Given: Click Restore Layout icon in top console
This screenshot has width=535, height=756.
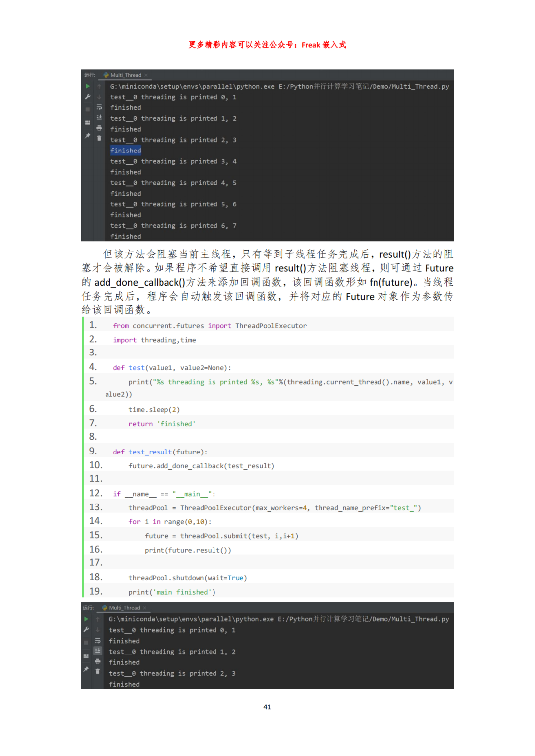Looking at the screenshot, I should pos(88,122).
